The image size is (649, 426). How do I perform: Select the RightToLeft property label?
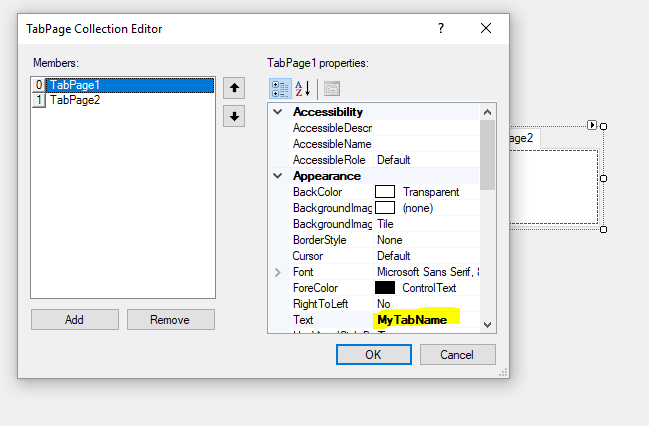coord(320,304)
